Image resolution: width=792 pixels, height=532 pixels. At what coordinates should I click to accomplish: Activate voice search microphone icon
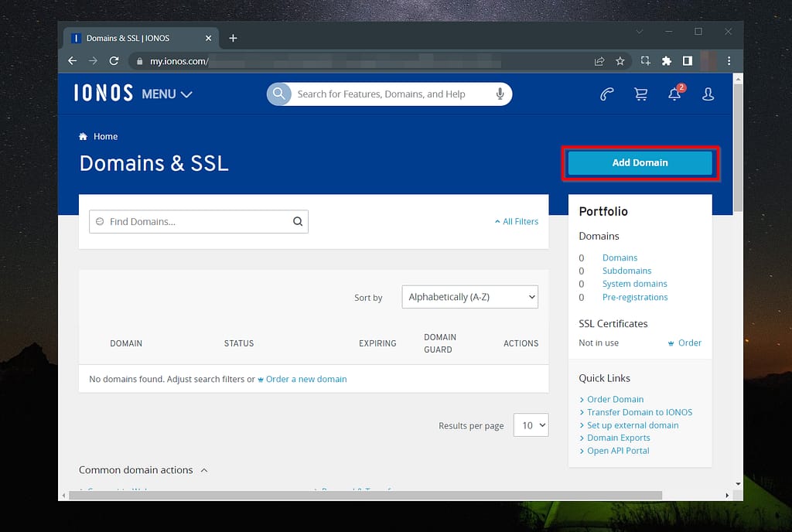click(x=500, y=94)
